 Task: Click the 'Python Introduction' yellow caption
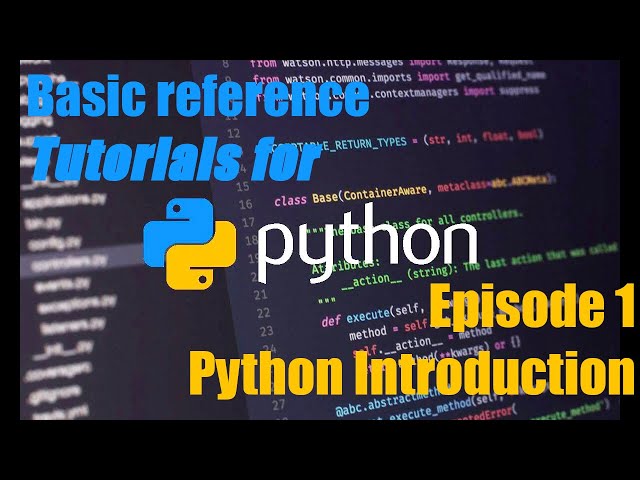click(412, 374)
